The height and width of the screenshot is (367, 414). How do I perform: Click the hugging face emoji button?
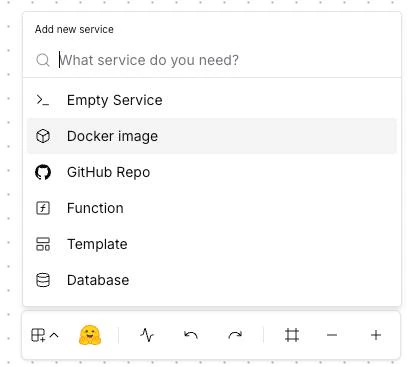[90, 335]
